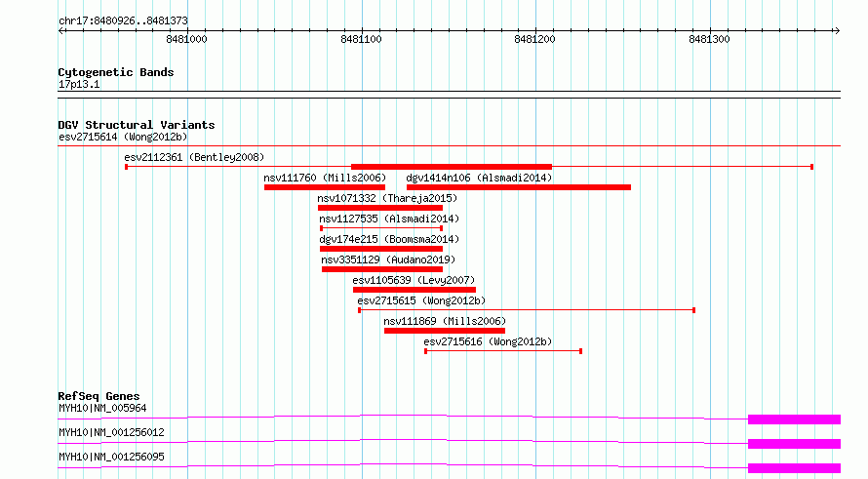
Task: Select the esv2112361 (Bentley2008) variant label
Action: coord(194,157)
